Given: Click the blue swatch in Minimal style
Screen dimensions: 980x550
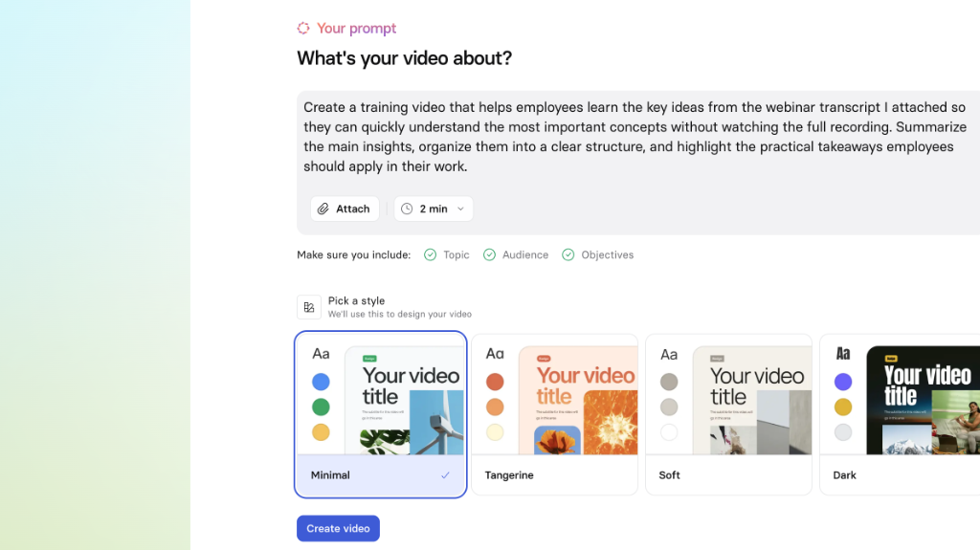Looking at the screenshot, I should (321, 382).
